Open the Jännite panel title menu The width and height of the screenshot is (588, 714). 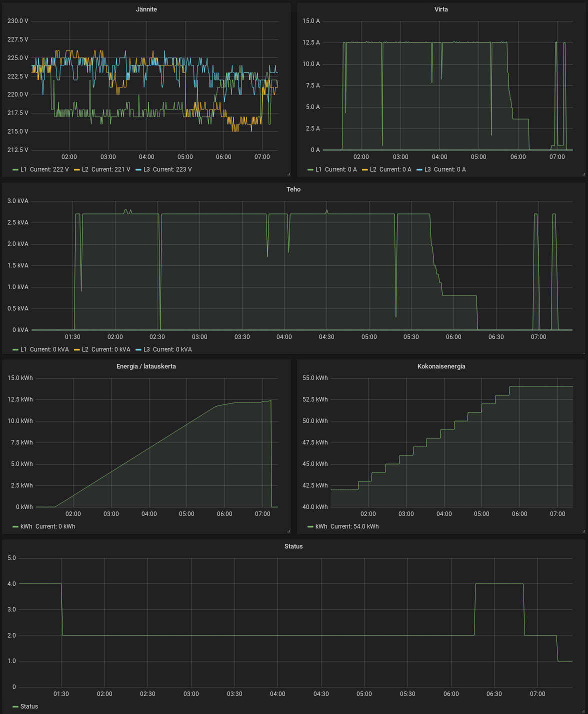(x=146, y=9)
